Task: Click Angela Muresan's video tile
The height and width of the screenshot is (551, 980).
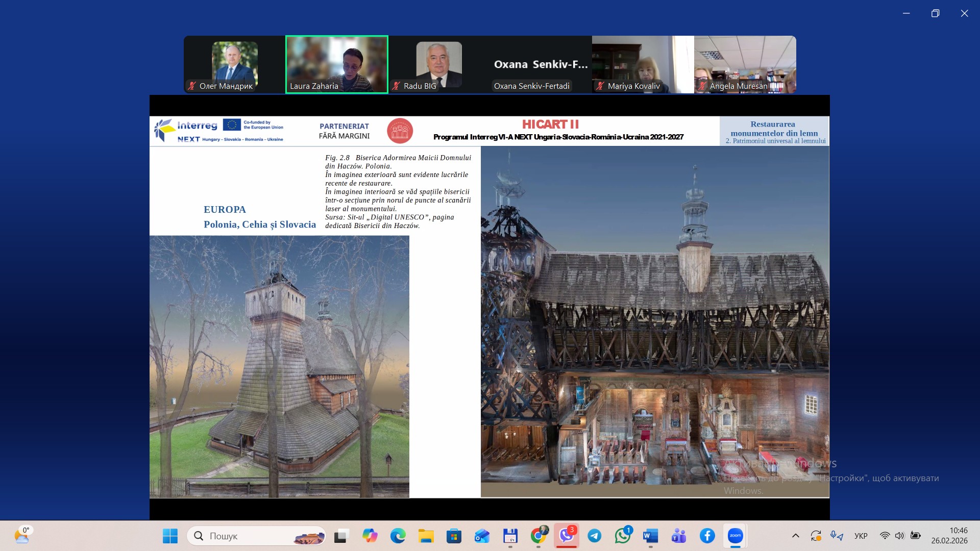Action: (x=745, y=64)
